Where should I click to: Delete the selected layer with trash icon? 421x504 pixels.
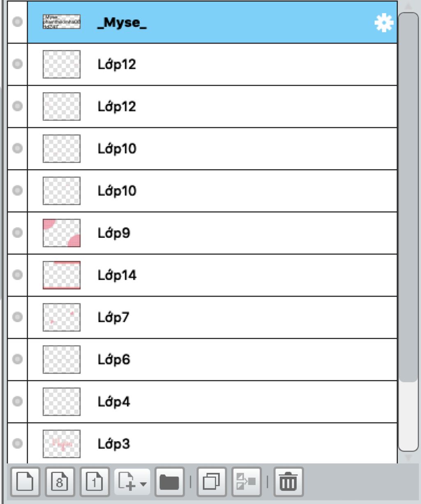pos(288,482)
